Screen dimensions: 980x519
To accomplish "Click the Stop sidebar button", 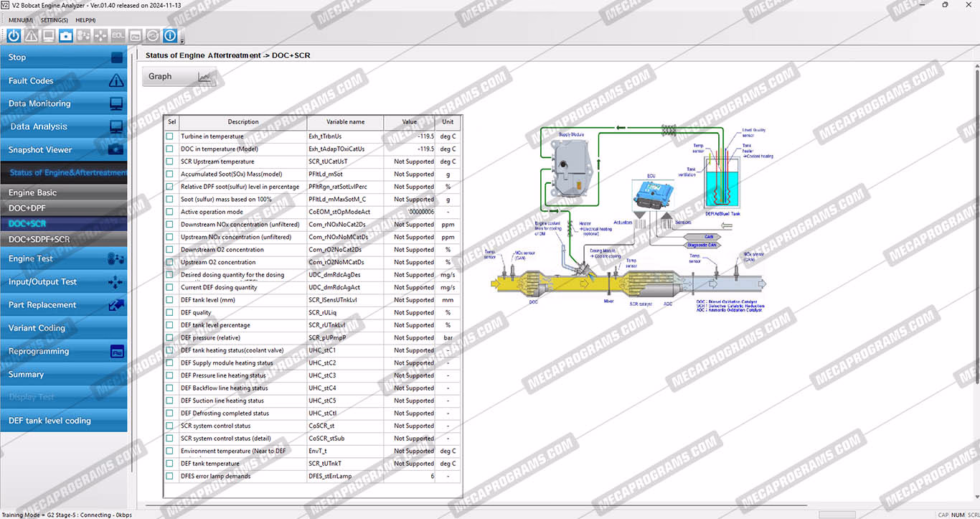I will [63, 57].
